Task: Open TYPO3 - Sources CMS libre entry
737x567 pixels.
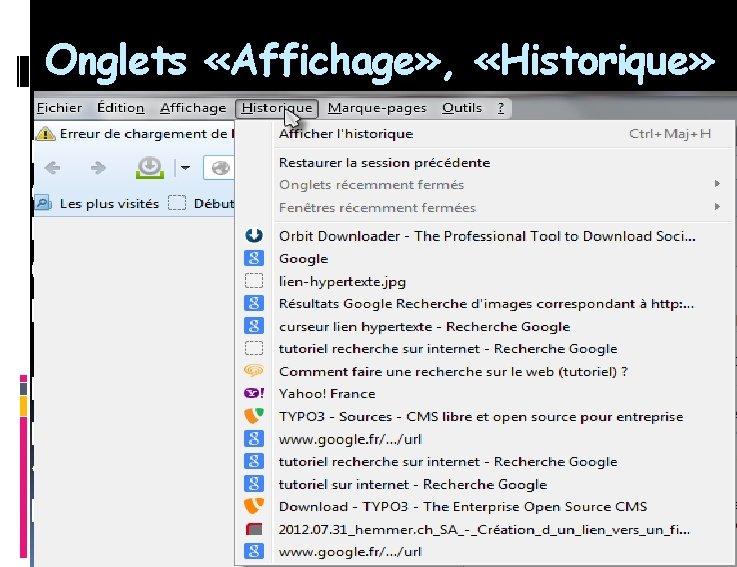Action: 484,417
